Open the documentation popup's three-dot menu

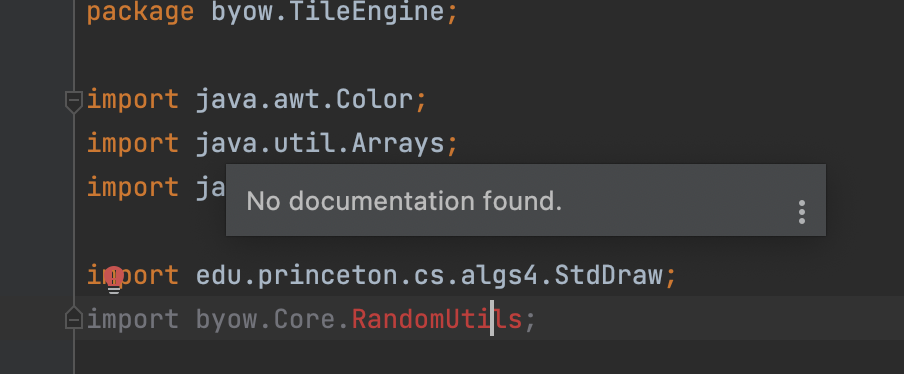pyautogui.click(x=801, y=212)
